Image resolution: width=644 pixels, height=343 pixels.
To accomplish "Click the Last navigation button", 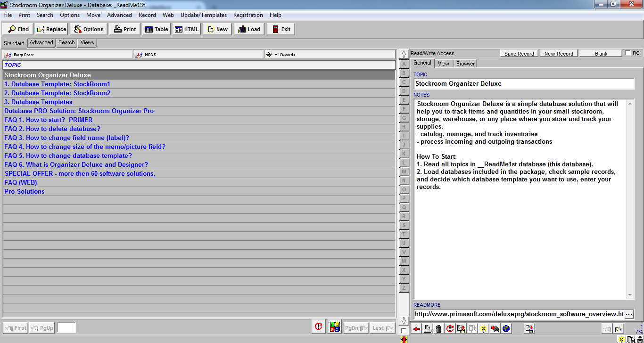I will 382,328.
